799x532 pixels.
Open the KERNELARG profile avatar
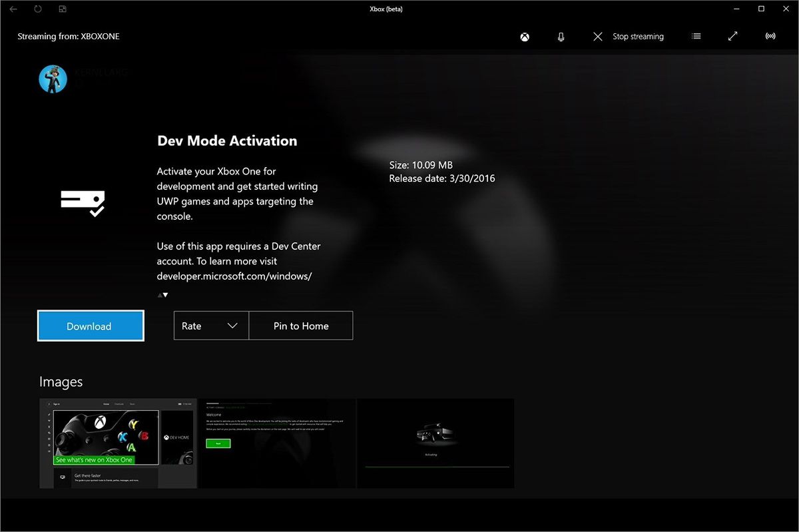53,79
